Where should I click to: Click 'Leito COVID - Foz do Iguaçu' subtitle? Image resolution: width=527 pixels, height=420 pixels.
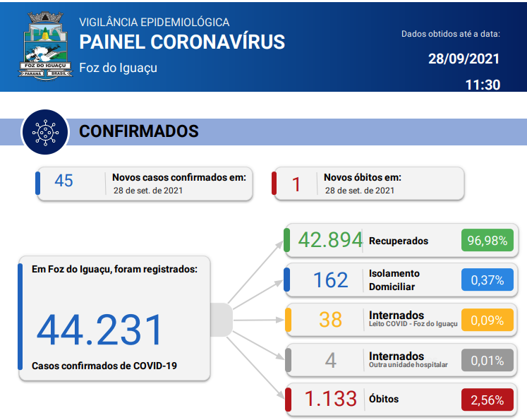[413, 324]
